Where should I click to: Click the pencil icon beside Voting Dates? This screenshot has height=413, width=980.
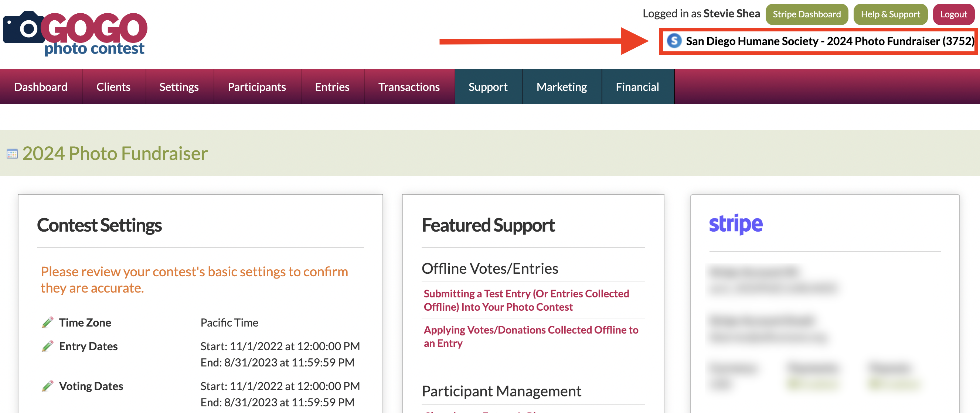click(x=48, y=386)
